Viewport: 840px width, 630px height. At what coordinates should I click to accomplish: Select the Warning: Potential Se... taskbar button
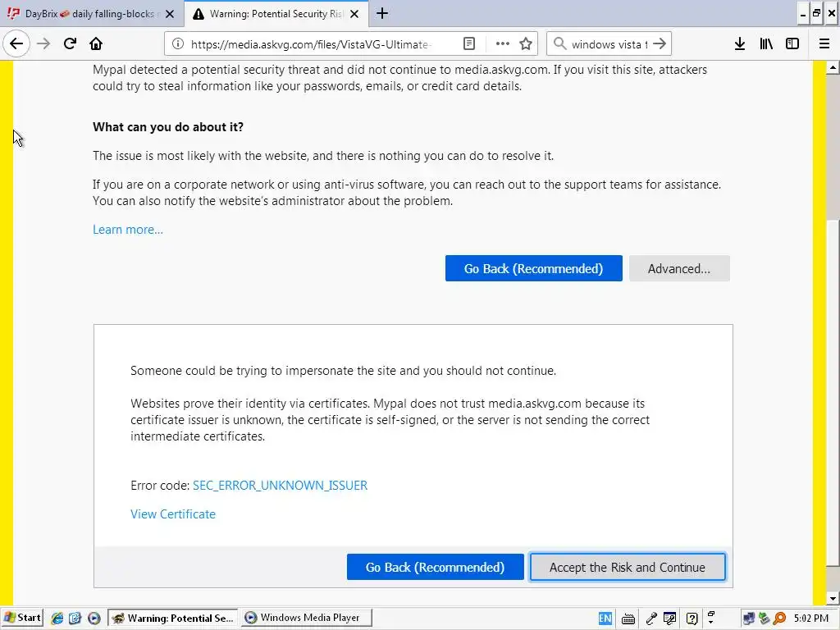coord(174,618)
